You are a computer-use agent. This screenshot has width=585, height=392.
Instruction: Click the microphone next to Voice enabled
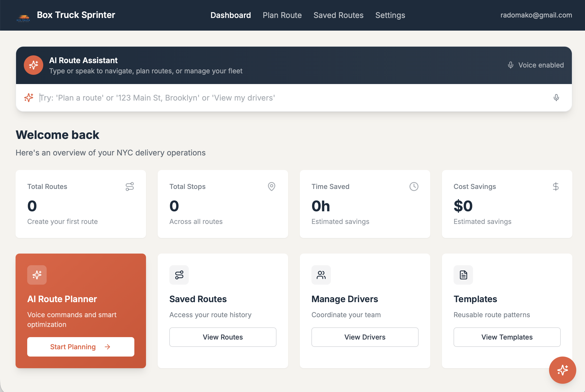point(510,65)
